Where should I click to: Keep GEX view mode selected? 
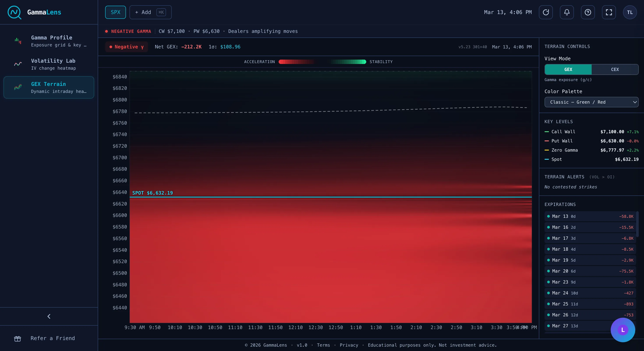click(568, 69)
